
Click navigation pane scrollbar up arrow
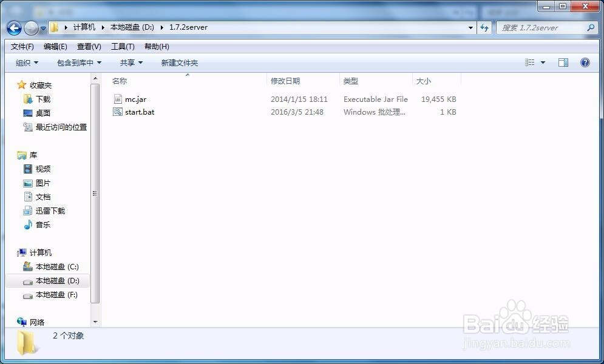95,79
